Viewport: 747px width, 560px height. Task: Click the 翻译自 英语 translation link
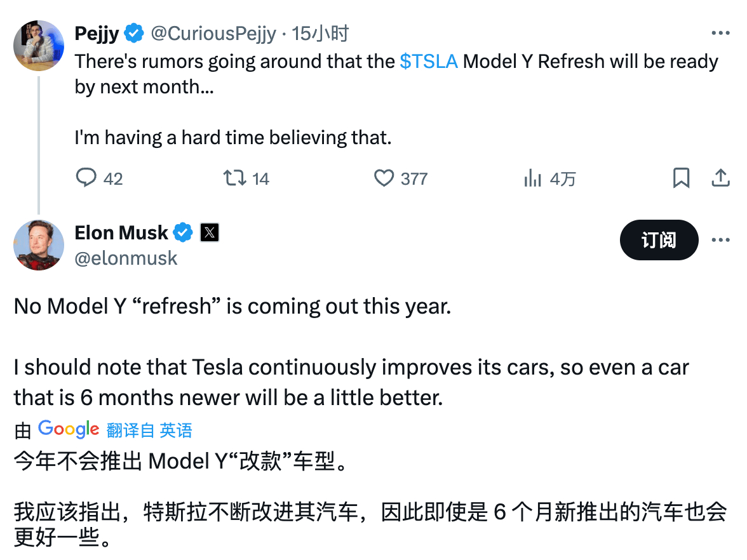[x=149, y=430]
